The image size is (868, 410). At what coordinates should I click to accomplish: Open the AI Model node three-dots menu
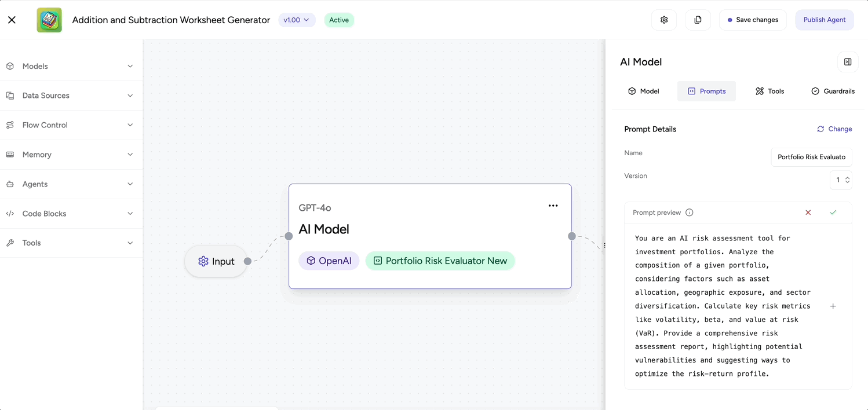[x=553, y=206]
